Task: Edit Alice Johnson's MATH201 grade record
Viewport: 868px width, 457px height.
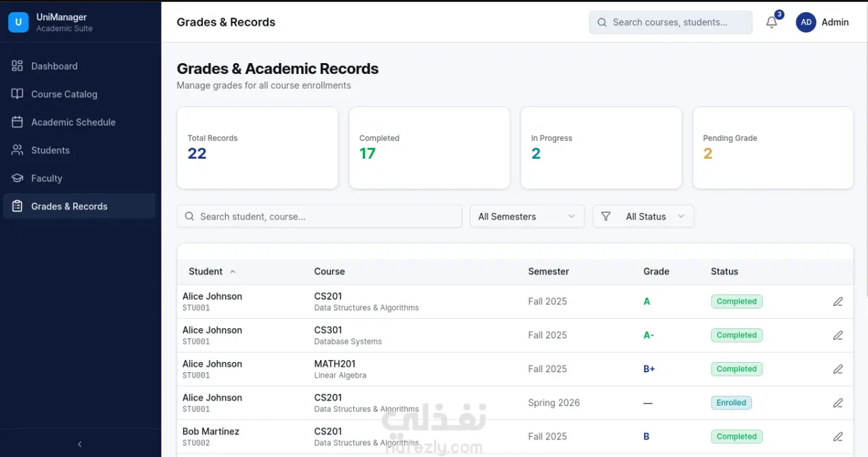Action: coord(838,369)
